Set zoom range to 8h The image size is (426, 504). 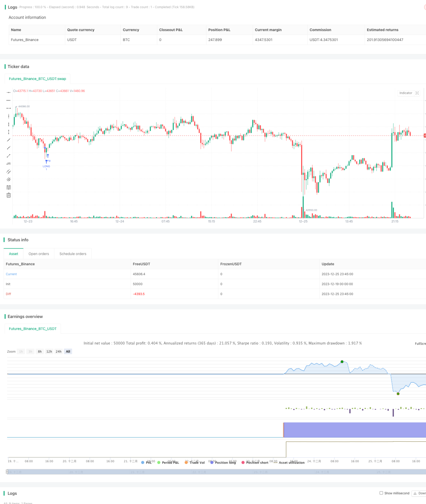[x=40, y=352]
